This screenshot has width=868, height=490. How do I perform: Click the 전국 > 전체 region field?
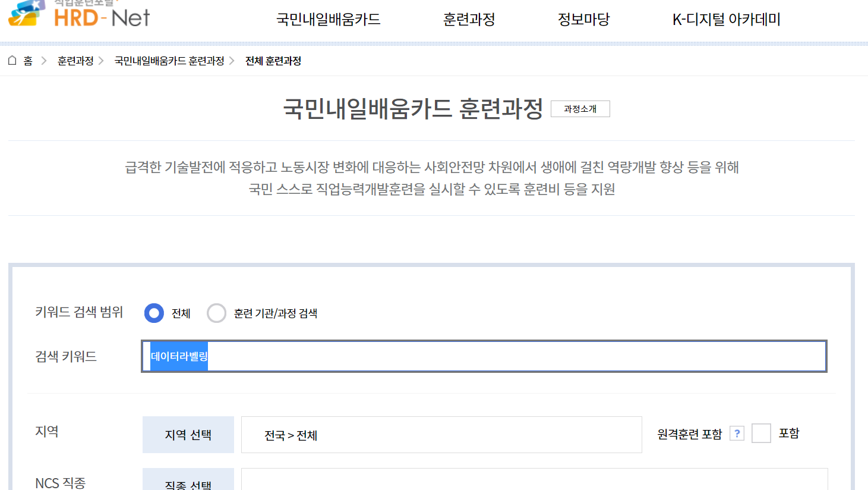tap(441, 435)
